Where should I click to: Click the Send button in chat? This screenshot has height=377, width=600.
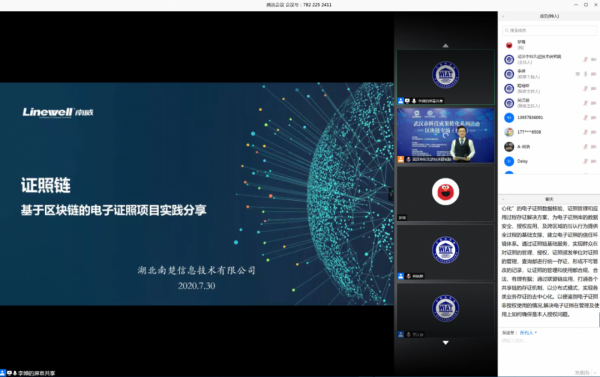pos(582,372)
